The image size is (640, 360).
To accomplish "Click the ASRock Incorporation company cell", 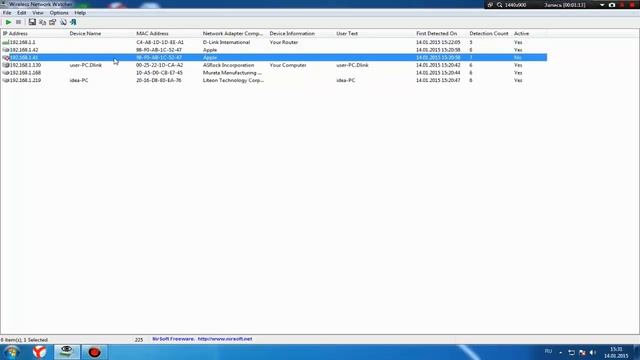I will (228, 65).
